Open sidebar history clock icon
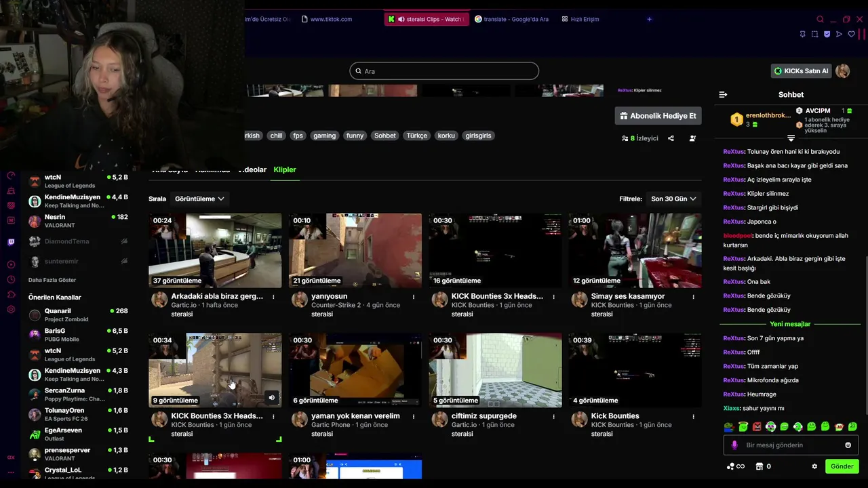868x488 pixels. click(x=11, y=279)
